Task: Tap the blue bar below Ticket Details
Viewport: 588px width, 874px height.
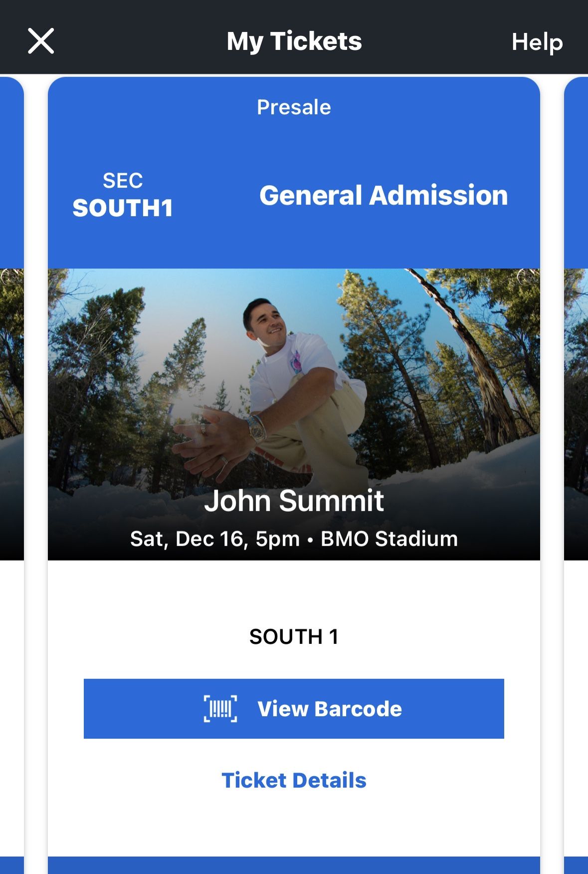Action: click(294, 866)
